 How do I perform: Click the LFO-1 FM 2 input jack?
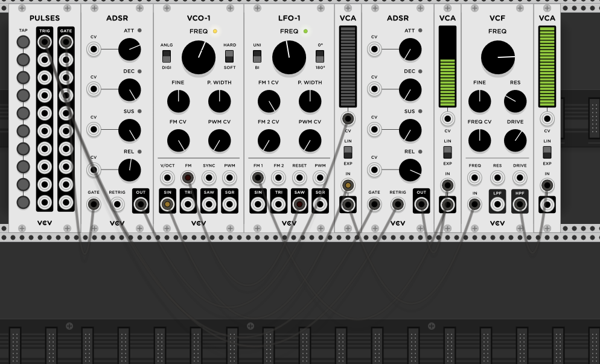pyautogui.click(x=279, y=177)
